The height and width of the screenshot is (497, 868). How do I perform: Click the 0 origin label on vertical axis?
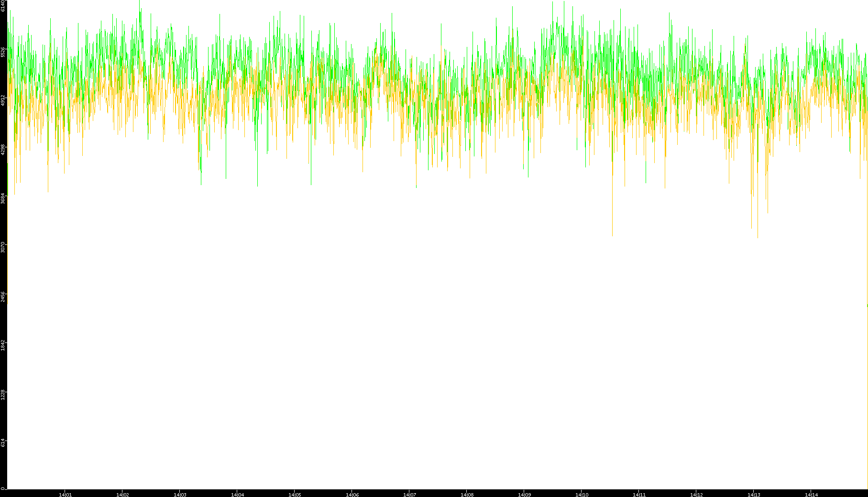click(x=3, y=488)
